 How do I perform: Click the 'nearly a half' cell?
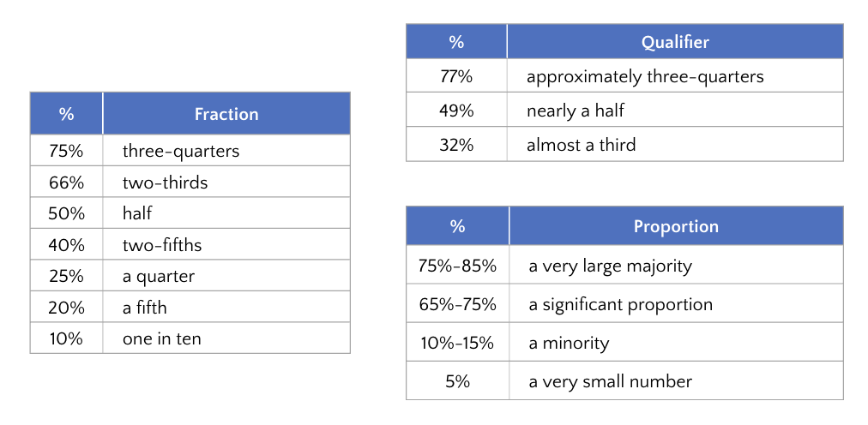(576, 111)
